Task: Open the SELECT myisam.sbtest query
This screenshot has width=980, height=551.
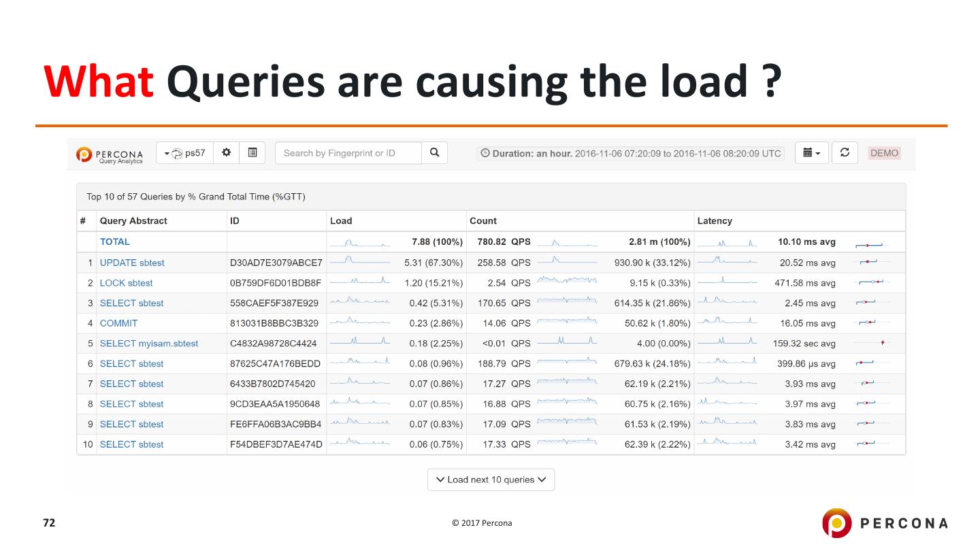Action: point(149,344)
